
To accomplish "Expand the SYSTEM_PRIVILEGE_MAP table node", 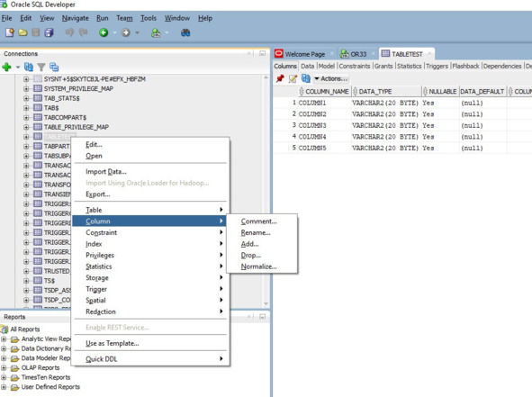I will coord(26,88).
